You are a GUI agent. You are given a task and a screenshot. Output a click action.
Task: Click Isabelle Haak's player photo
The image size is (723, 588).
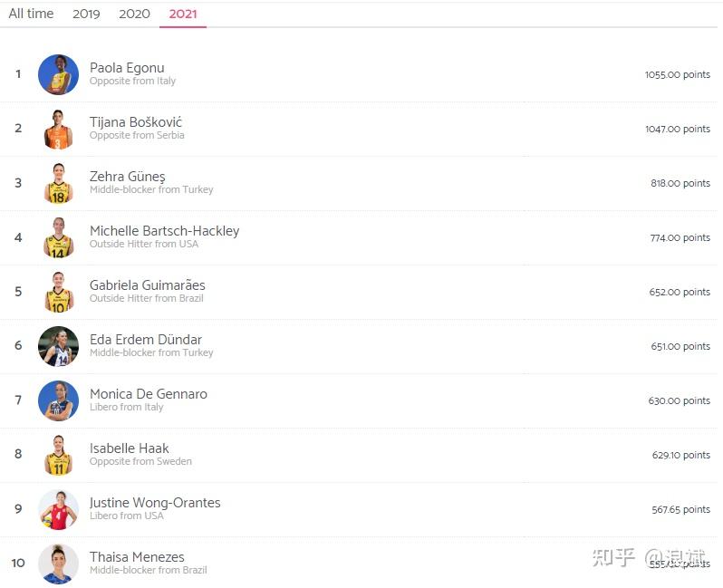click(x=58, y=455)
